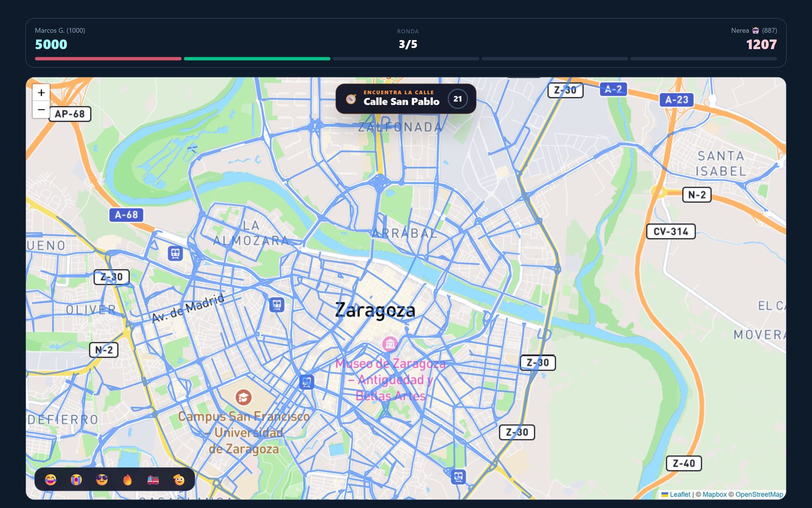The image size is (812, 508).
Task: Send the laughing-with-tears emoji reaction
Action: (x=51, y=480)
